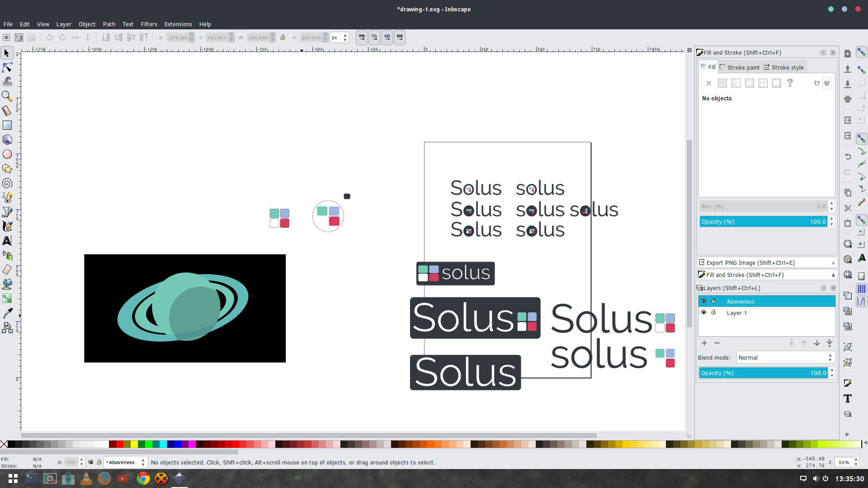868x488 pixels.
Task: Select the Node editing tool
Action: 7,68
